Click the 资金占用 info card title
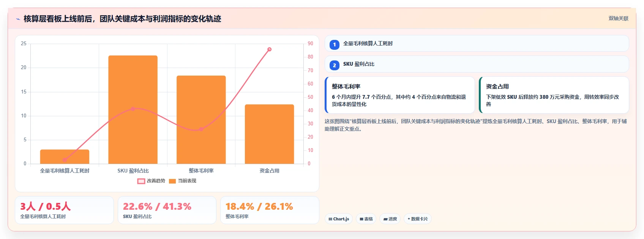 [x=497, y=87]
